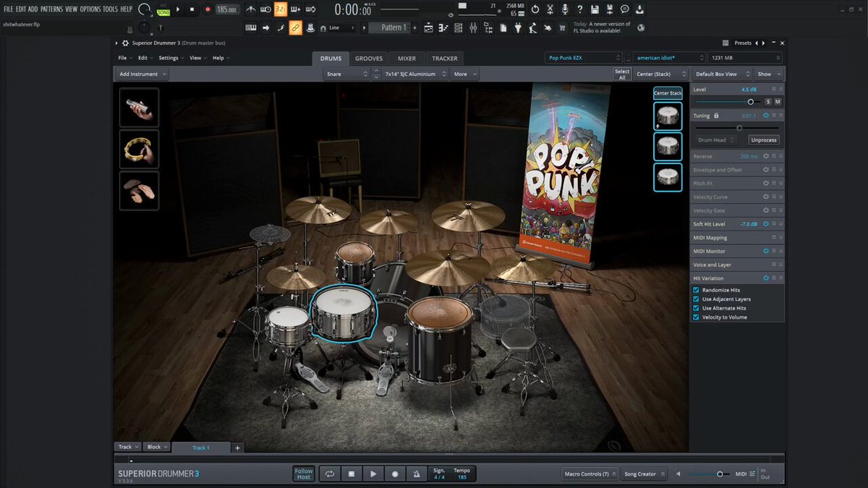868x488 pixels.
Task: Open the Add Instrument dropdown
Action: (142, 74)
